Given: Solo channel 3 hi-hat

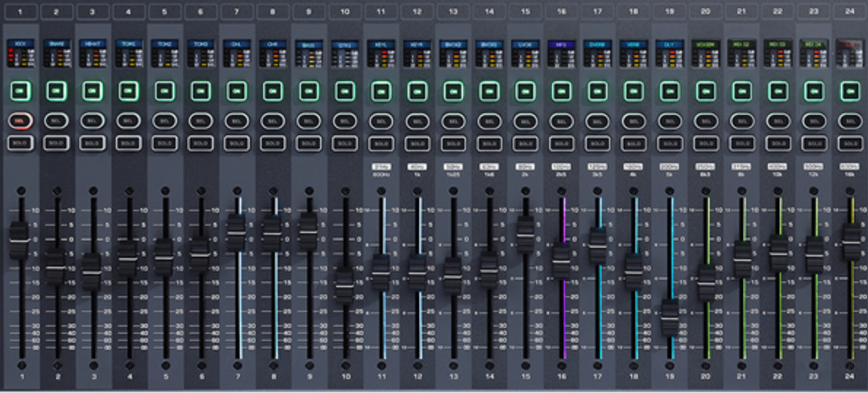Looking at the screenshot, I should (92, 143).
